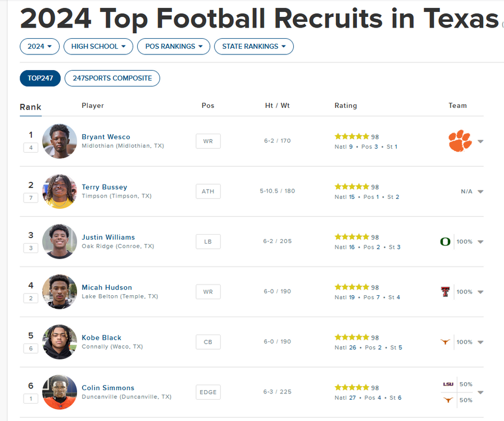The height and width of the screenshot is (421, 504).
Task: Select the Top247 tab
Action: 40,78
